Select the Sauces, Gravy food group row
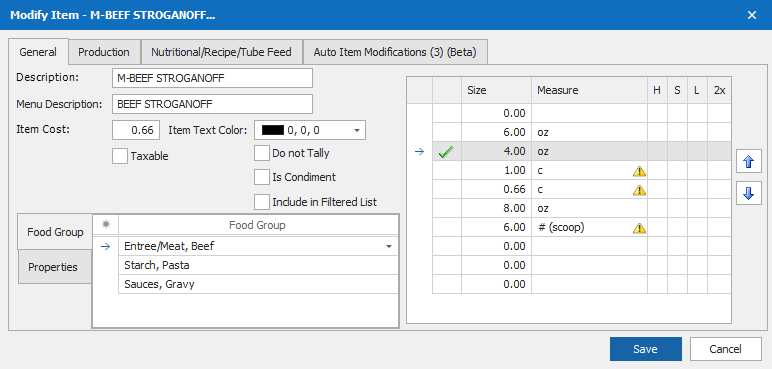Viewport: 772px width, 369px height. coord(258,284)
